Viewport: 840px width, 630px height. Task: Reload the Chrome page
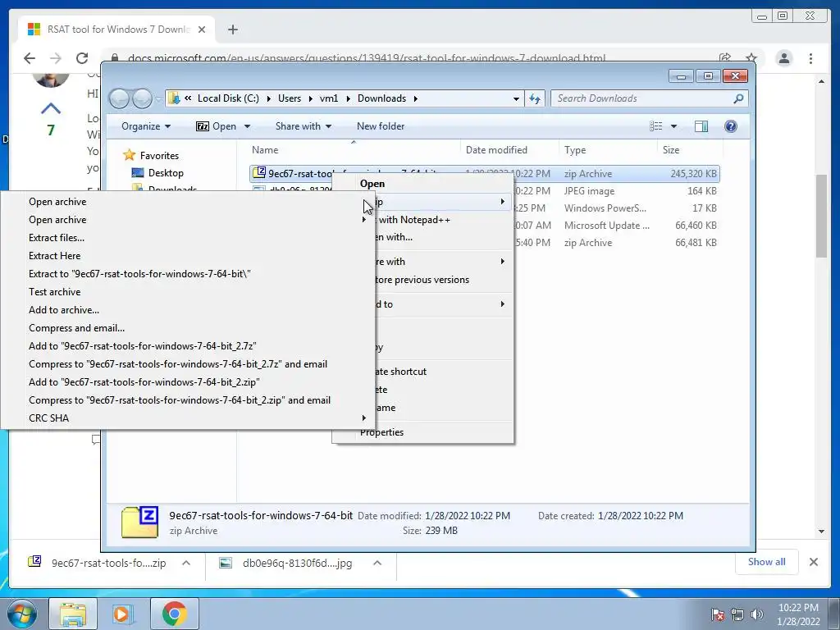tap(81, 58)
